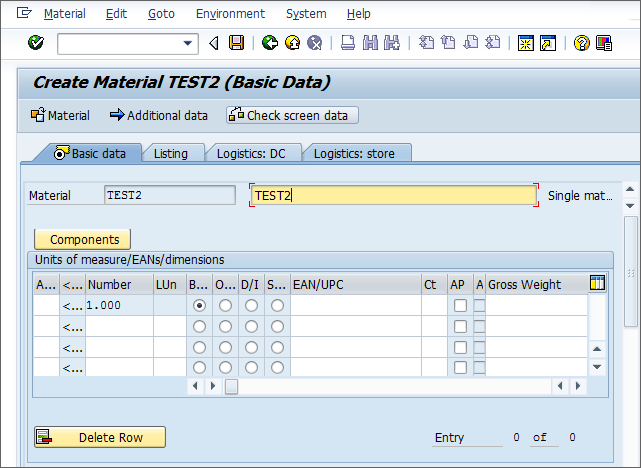Open the System menu

click(306, 14)
